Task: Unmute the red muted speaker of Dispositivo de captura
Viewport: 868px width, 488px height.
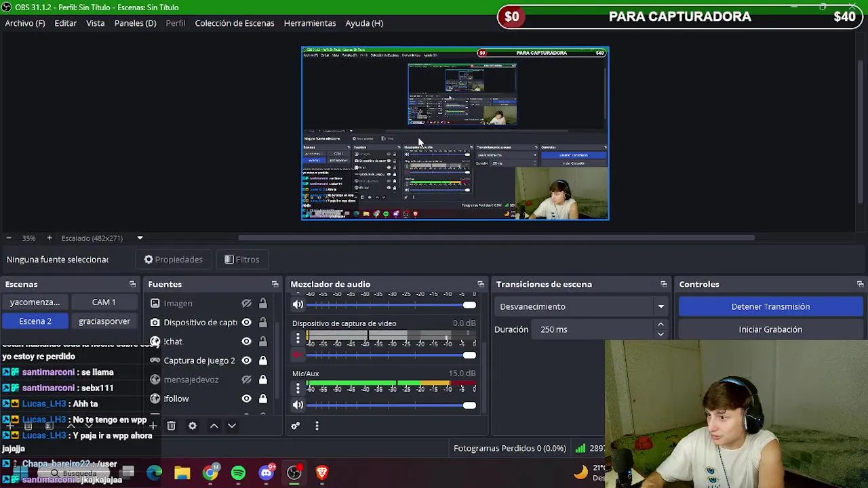Action: pos(298,355)
